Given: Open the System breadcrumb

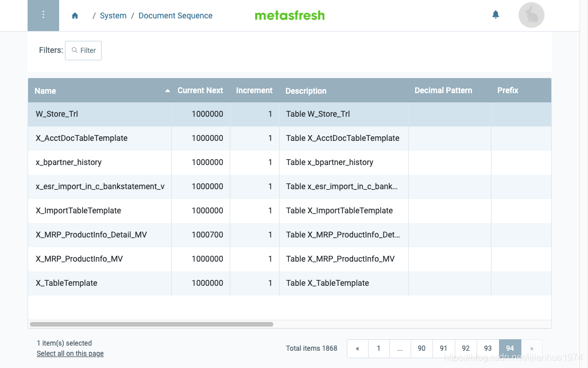Looking at the screenshot, I should (113, 16).
